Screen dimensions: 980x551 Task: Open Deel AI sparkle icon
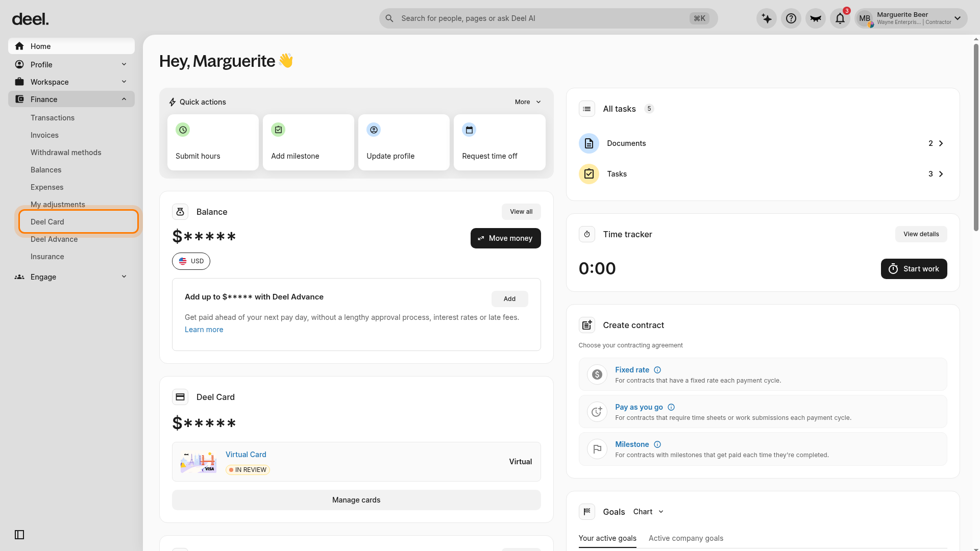coord(767,18)
